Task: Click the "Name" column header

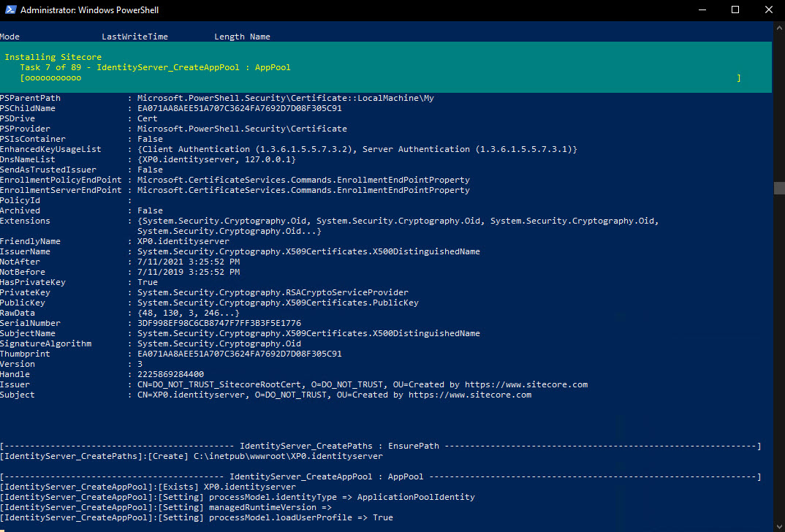Action: click(260, 37)
